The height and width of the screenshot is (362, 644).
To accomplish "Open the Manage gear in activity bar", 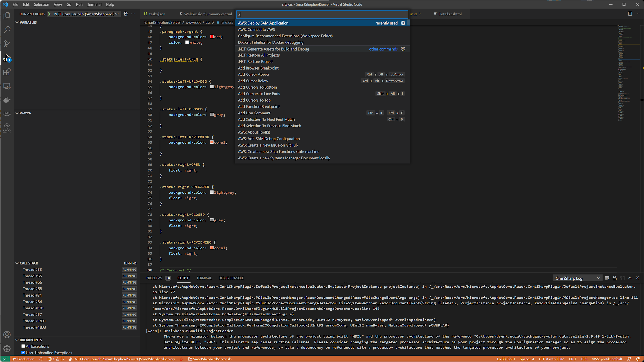I will coord(7,348).
